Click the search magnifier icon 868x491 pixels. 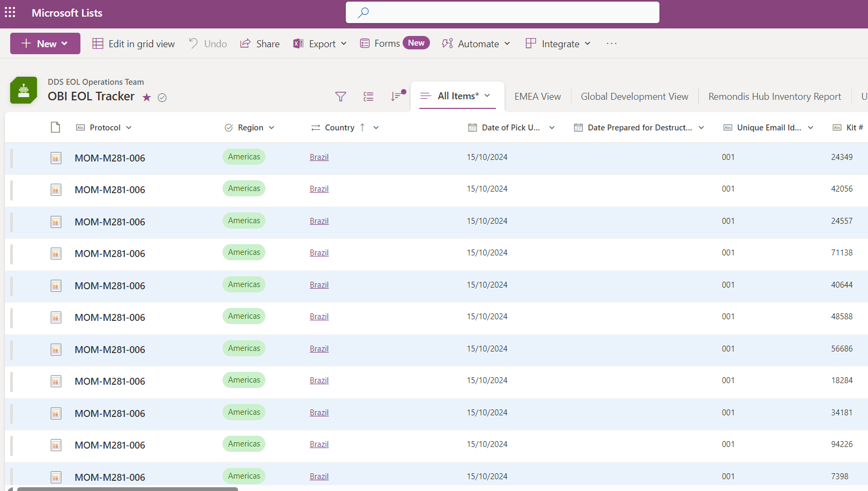(363, 12)
